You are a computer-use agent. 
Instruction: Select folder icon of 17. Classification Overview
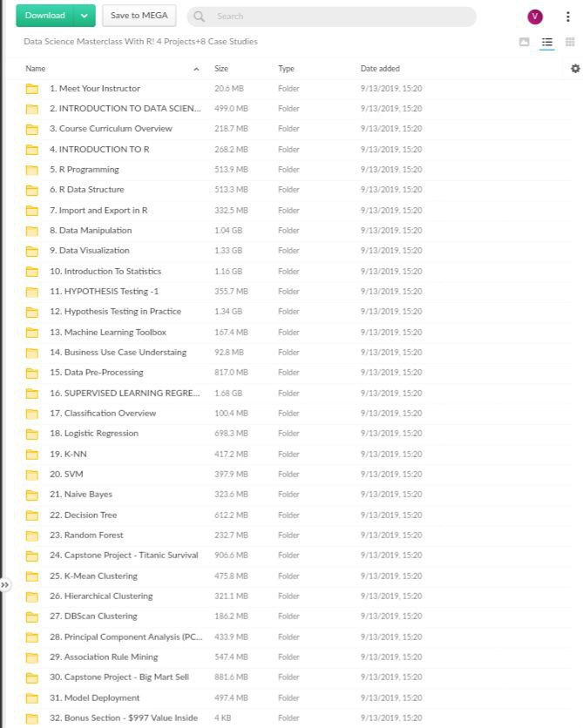point(32,414)
